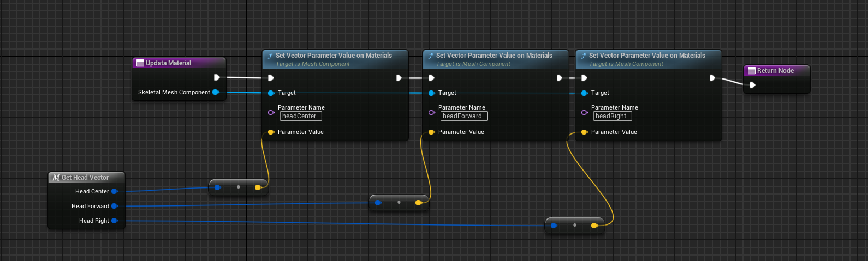Click the Head Forward output pin

click(x=114, y=206)
